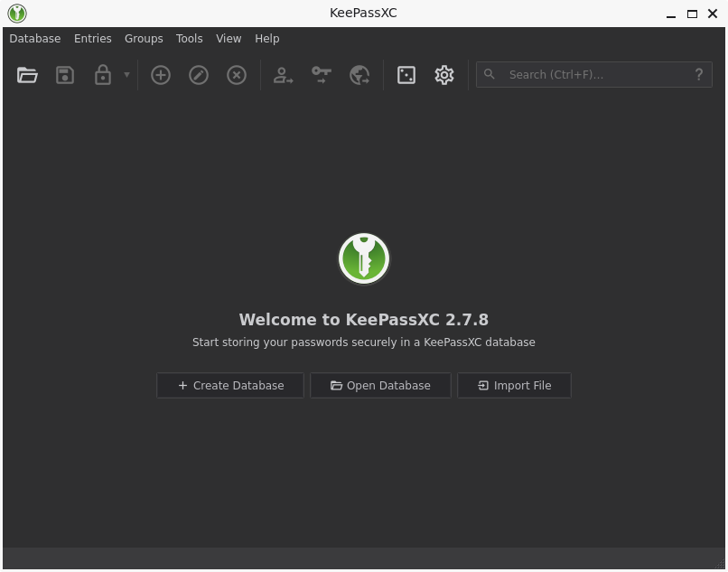The width and height of the screenshot is (728, 572).
Task: Select the Lock Databases padlock icon
Action: click(x=103, y=75)
